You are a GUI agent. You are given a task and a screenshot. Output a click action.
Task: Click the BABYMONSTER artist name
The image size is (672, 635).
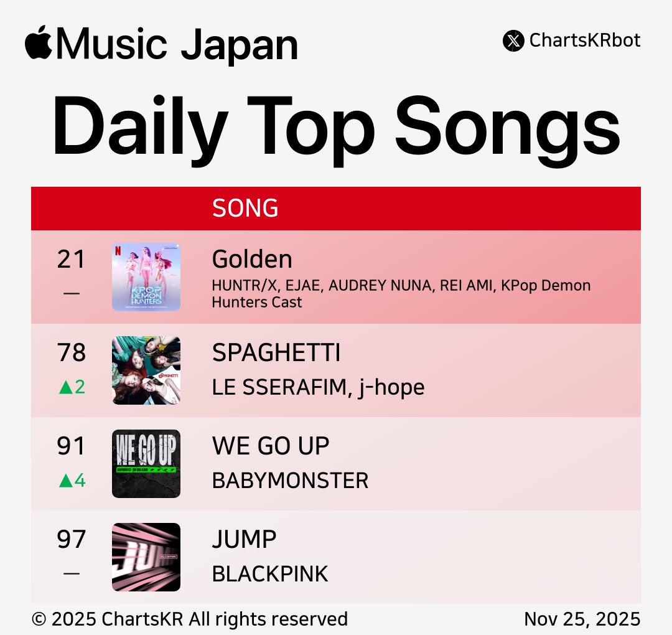click(x=290, y=481)
